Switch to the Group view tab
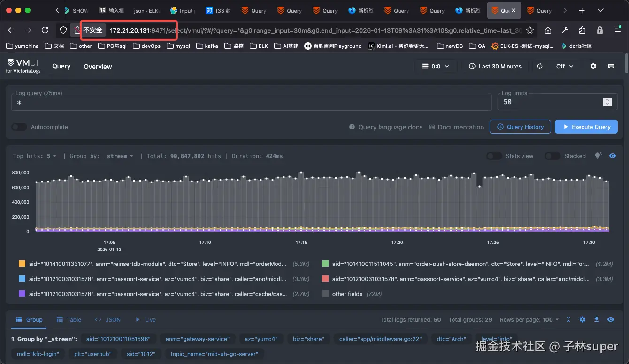 coord(29,319)
